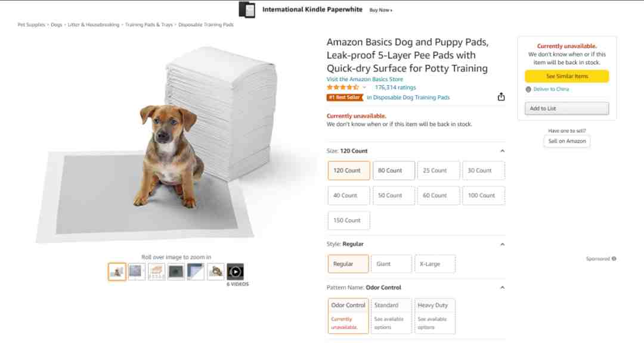Click the See Similar Items button
Image resolution: width=644 pixels, height=343 pixels.
pyautogui.click(x=567, y=76)
